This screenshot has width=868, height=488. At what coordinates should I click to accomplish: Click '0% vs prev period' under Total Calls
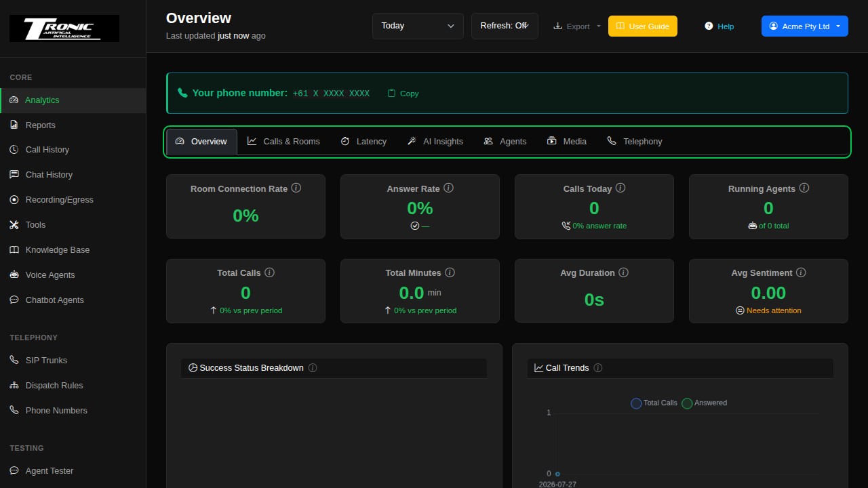(x=251, y=310)
